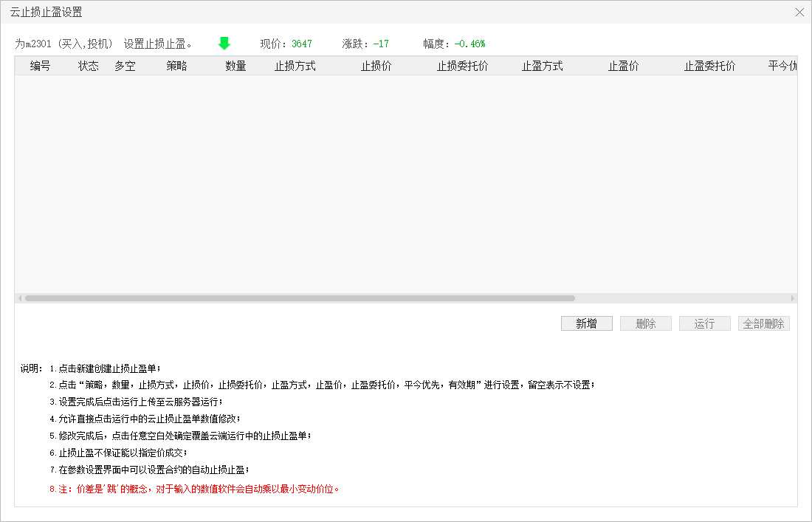Click the 止盈方式 column header
Screen dimensions: 812x522
543,66
